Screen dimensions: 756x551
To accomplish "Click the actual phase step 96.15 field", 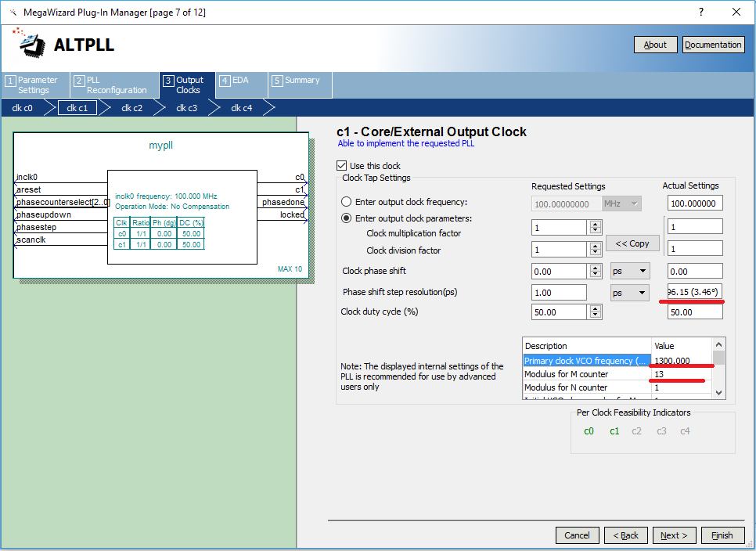I will (695, 292).
